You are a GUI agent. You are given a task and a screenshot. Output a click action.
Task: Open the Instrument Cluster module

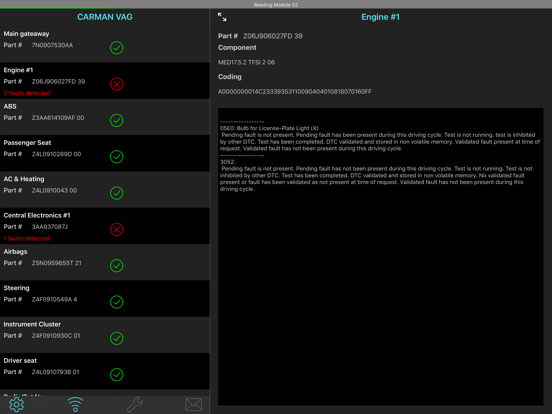(105, 334)
